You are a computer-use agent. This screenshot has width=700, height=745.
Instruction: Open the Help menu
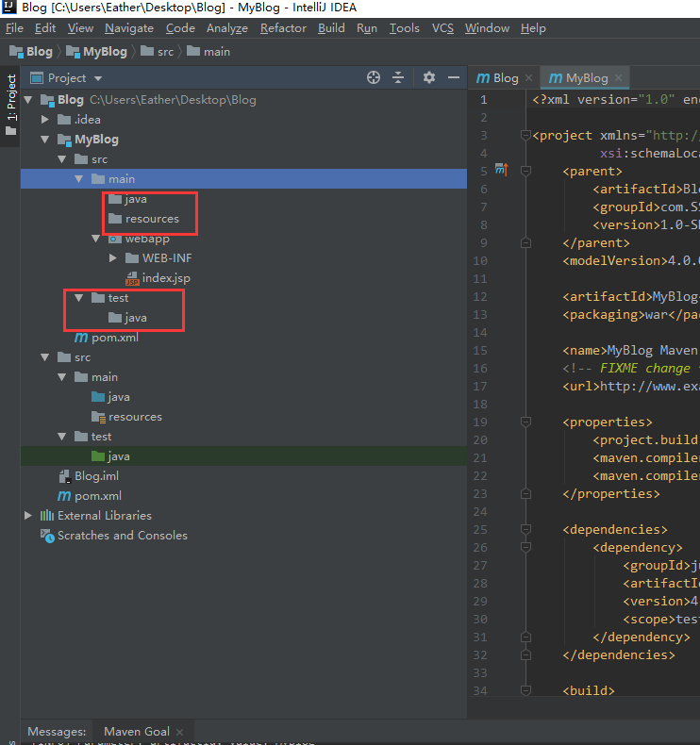click(533, 28)
